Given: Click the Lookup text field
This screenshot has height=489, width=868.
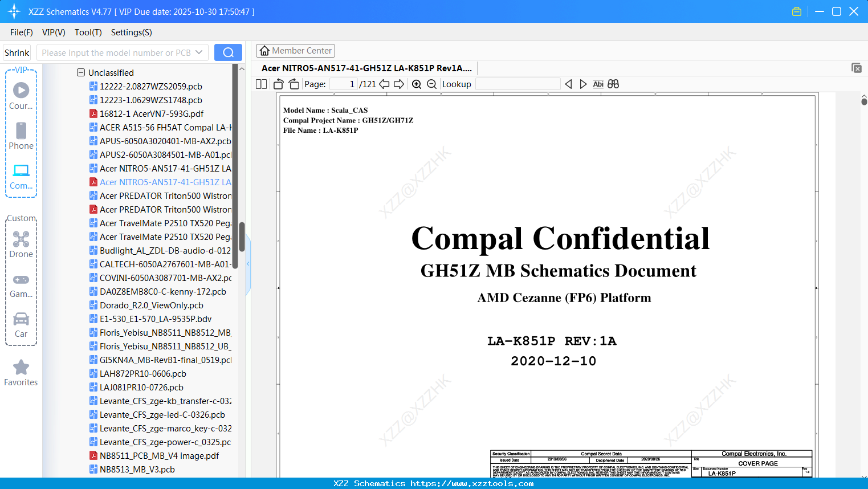Looking at the screenshot, I should point(517,84).
